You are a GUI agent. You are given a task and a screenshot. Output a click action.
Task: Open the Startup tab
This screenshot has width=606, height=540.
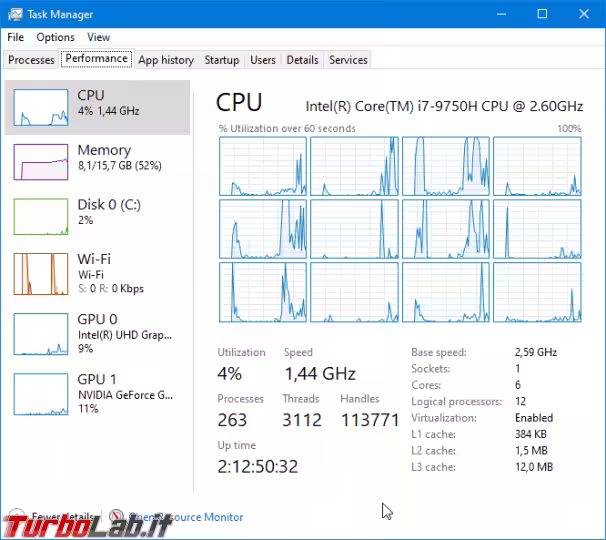point(222,60)
